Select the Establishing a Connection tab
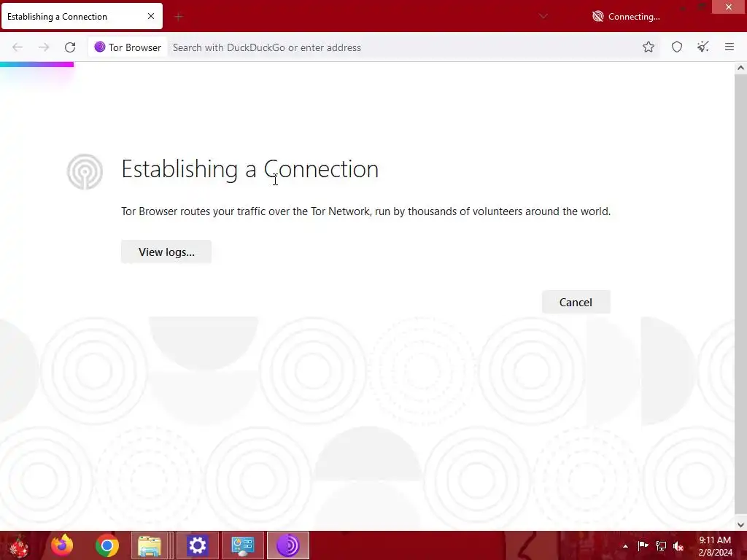Viewport: 747px width, 560px height. [82, 16]
